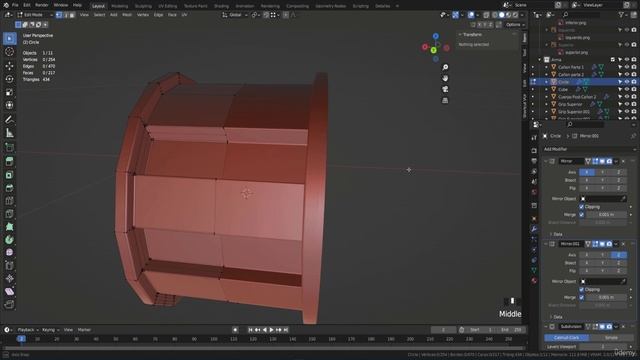
Task: Click the timeline play button
Action: (271, 330)
